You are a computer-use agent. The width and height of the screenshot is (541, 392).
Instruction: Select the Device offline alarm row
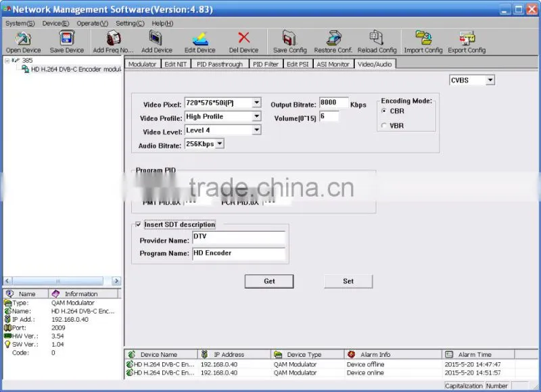point(332,364)
